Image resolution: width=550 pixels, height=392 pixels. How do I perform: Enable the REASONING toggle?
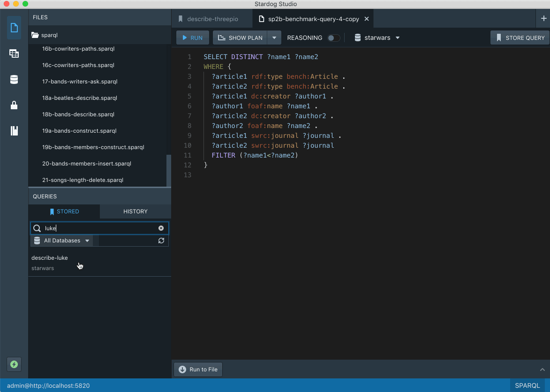click(x=333, y=38)
